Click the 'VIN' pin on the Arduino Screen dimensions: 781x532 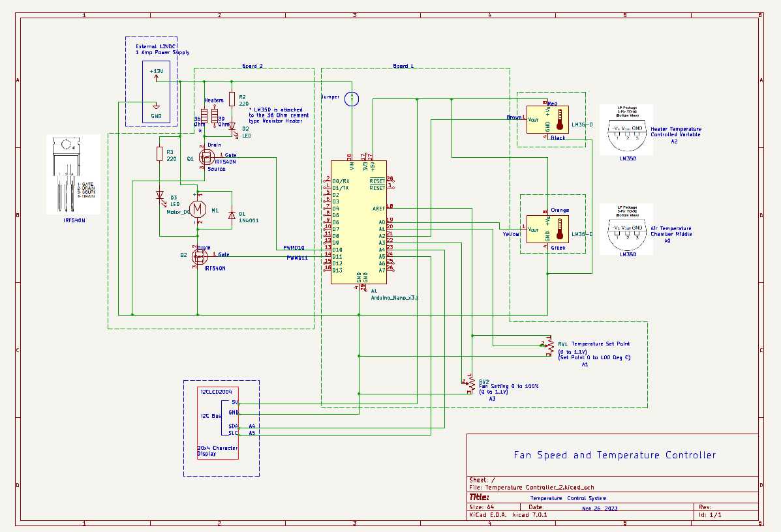point(352,166)
